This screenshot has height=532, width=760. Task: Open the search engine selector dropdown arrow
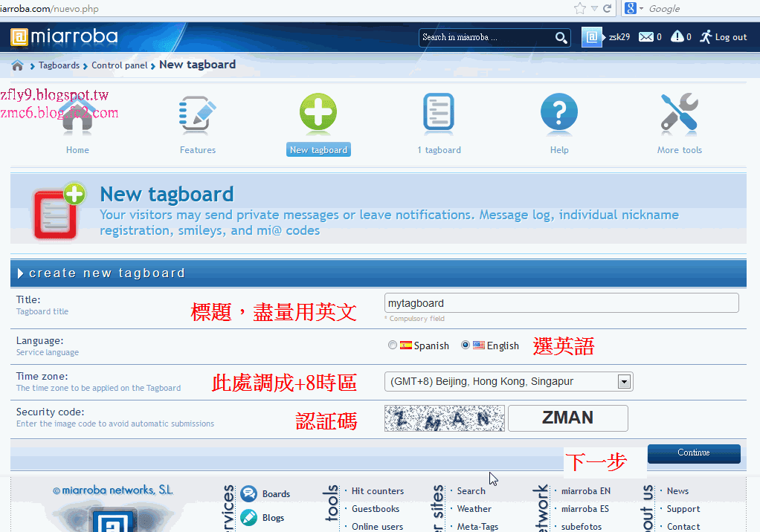pyautogui.click(x=641, y=9)
